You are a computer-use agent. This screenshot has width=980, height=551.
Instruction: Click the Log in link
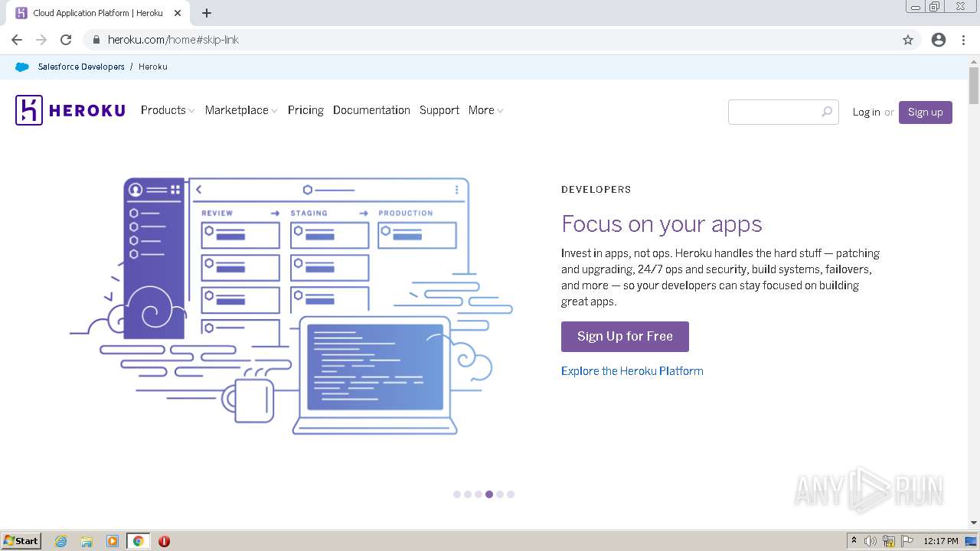[866, 112]
